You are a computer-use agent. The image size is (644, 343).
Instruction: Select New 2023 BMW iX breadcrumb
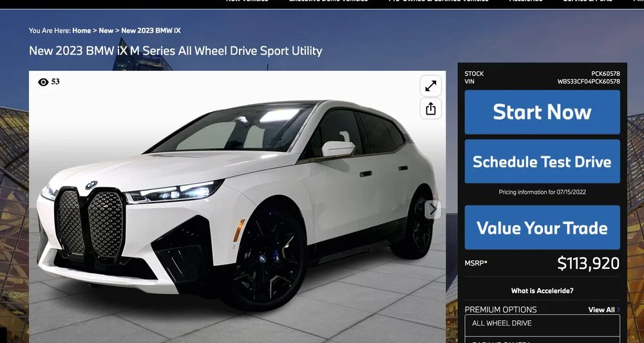[151, 30]
